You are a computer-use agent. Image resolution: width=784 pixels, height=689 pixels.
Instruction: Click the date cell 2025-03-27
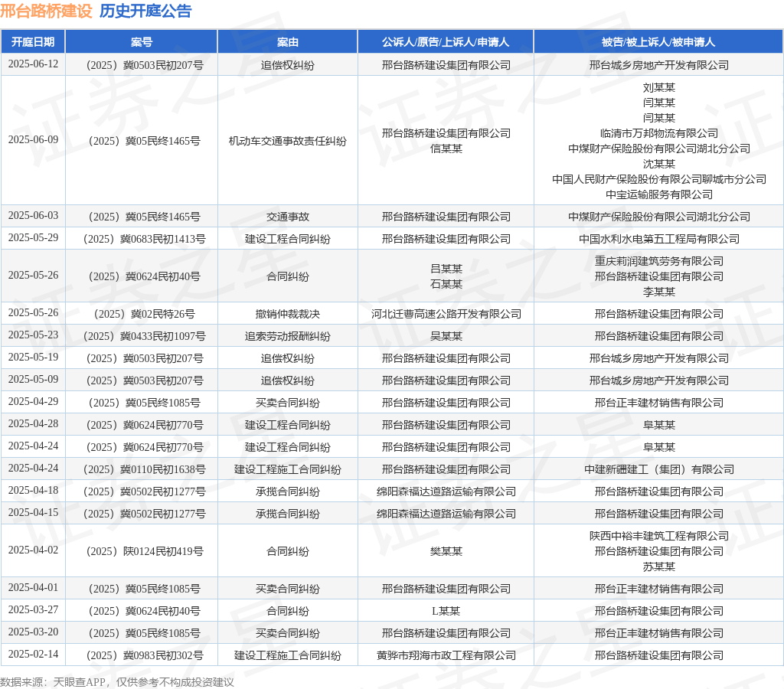click(x=33, y=610)
